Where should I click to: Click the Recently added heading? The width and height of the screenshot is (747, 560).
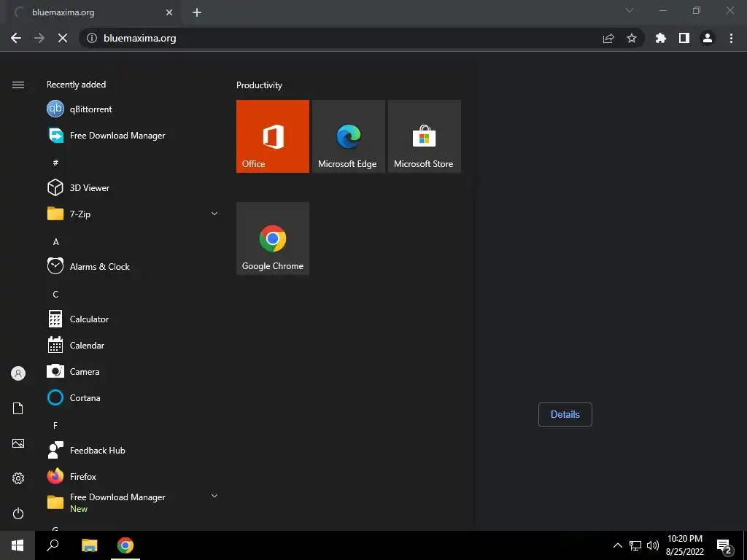[76, 85]
